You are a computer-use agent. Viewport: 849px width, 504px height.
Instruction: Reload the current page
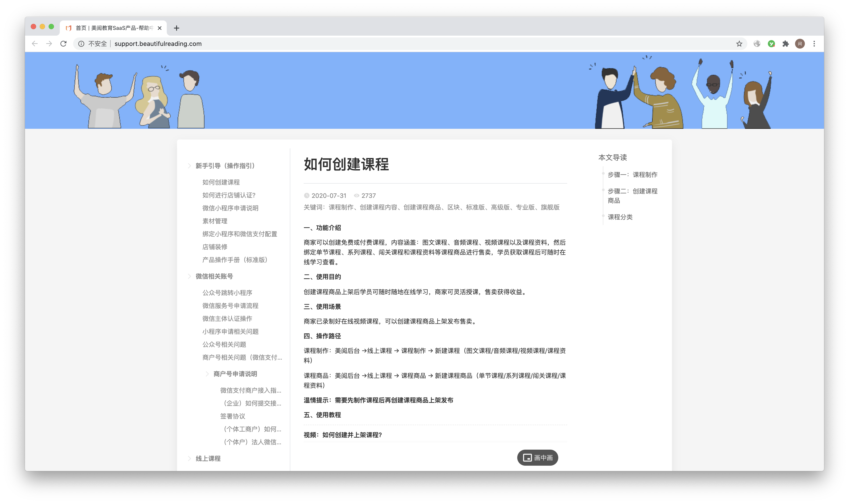pos(63,43)
